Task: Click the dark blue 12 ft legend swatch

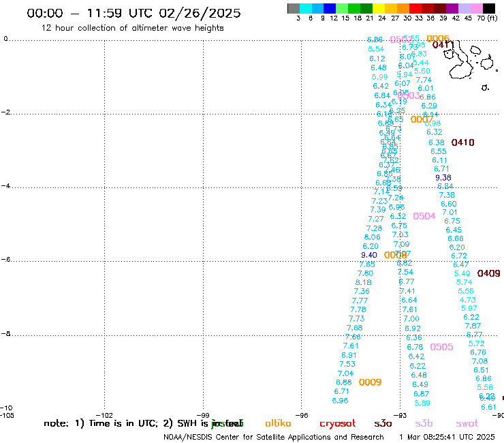Action: click(x=330, y=8)
